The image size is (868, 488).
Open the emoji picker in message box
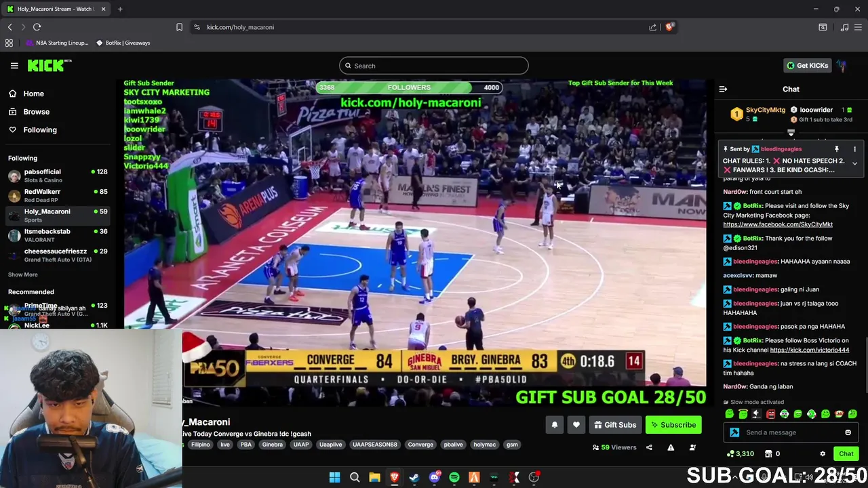(848, 432)
